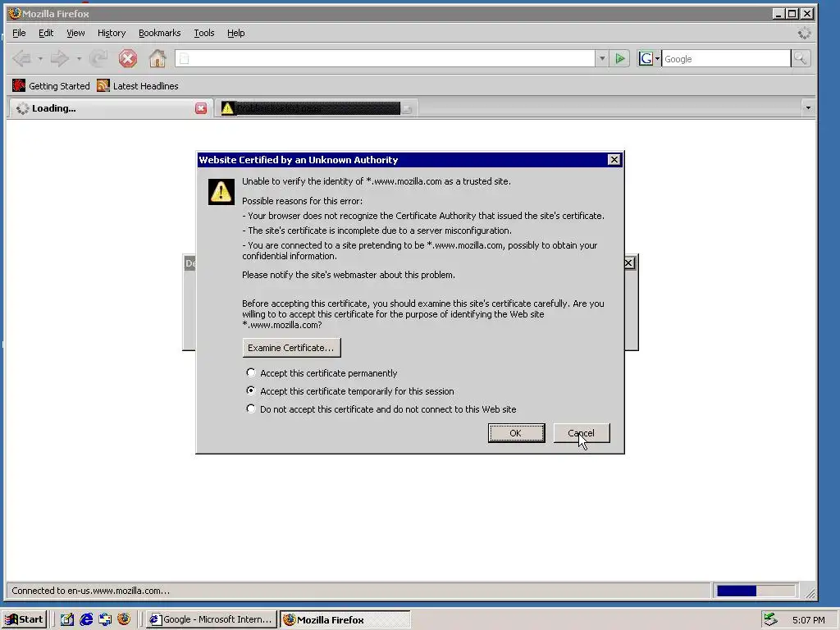Click the Firefox activity throbber icon
Screen dimensions: 840x630
click(x=804, y=33)
